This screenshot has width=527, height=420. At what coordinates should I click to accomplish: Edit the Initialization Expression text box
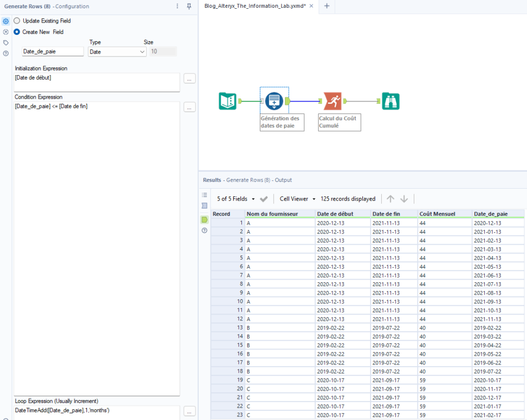97,82
